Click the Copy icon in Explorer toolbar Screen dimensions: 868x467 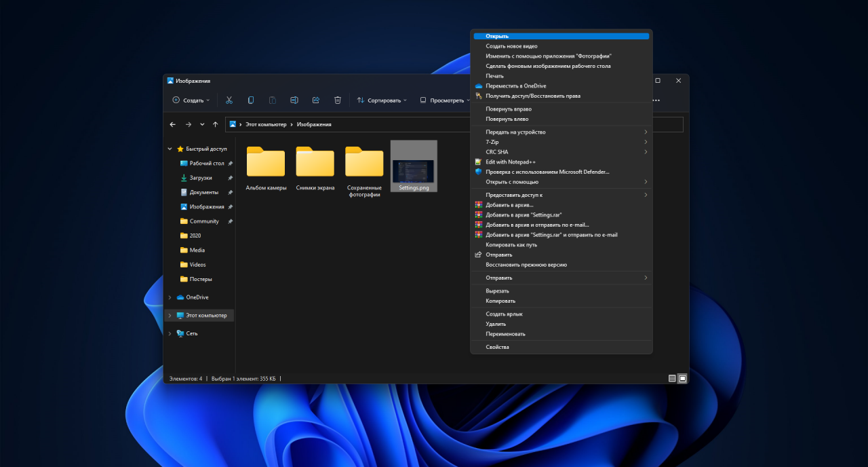click(x=251, y=100)
